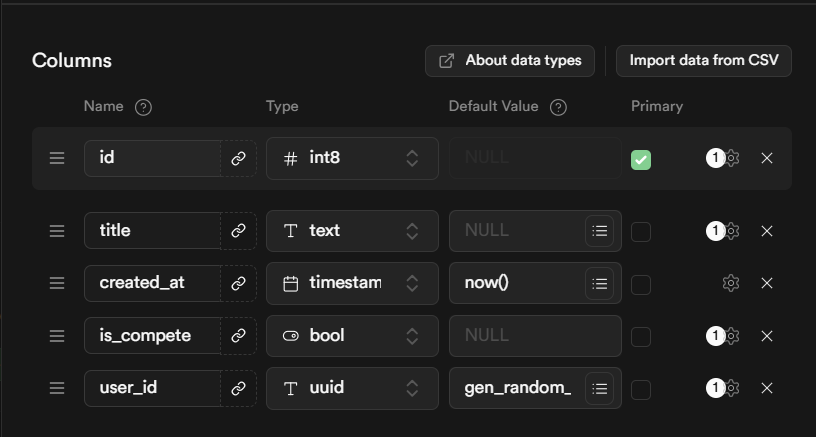Open default value suggestions list for title
The height and width of the screenshot is (437, 816).
click(x=600, y=231)
